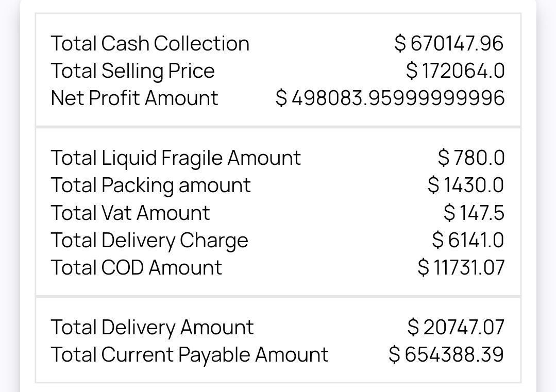Click the $ 11731.07 COD value

click(x=461, y=267)
